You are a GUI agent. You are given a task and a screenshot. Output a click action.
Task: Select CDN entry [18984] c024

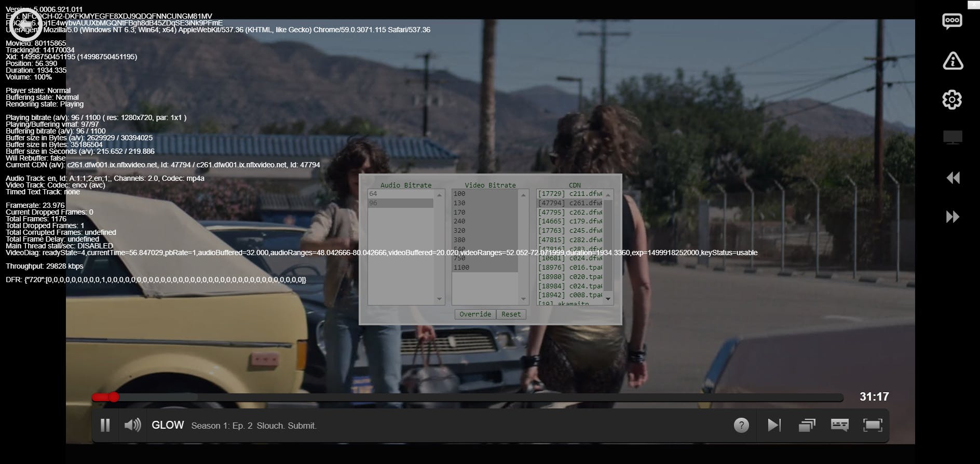pyautogui.click(x=569, y=286)
